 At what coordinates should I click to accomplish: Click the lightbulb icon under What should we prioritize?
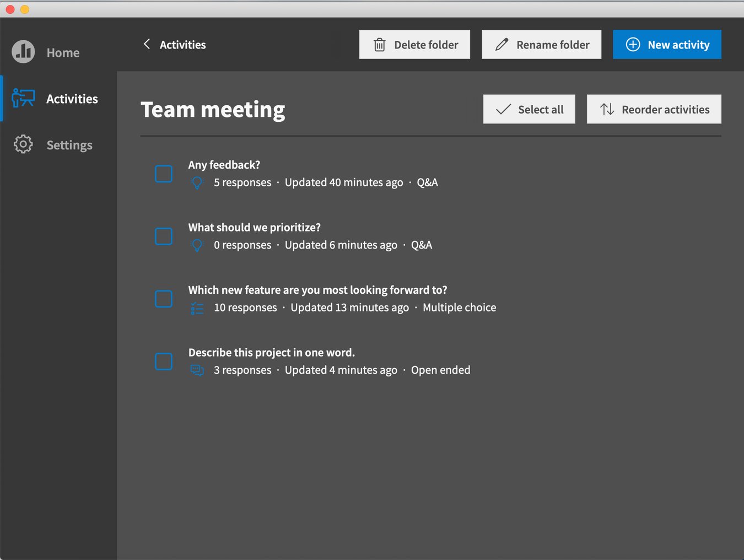[197, 245]
